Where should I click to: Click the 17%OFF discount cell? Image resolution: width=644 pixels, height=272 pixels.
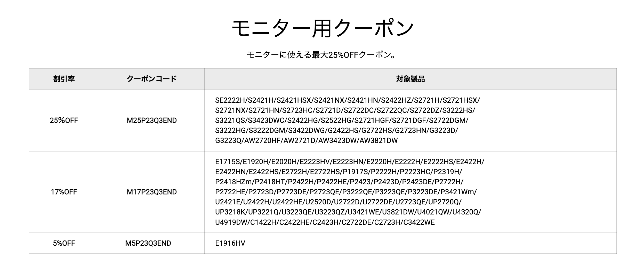pyautogui.click(x=64, y=192)
